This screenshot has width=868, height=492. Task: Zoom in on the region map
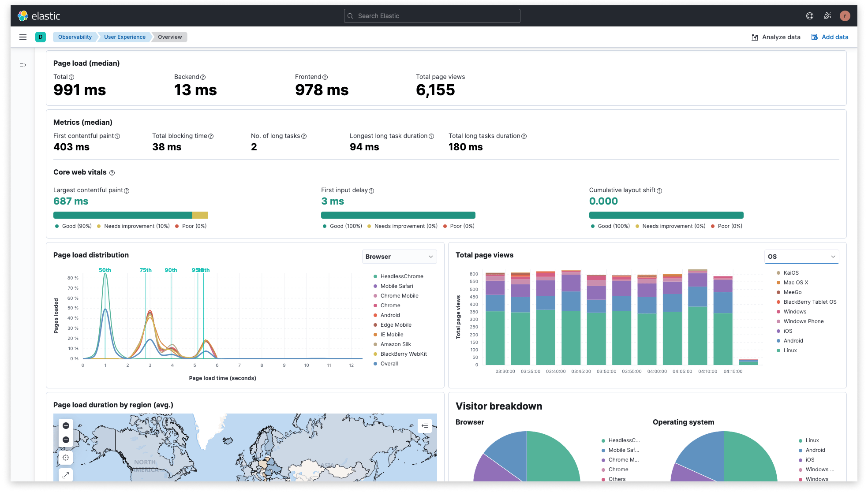[66, 425]
